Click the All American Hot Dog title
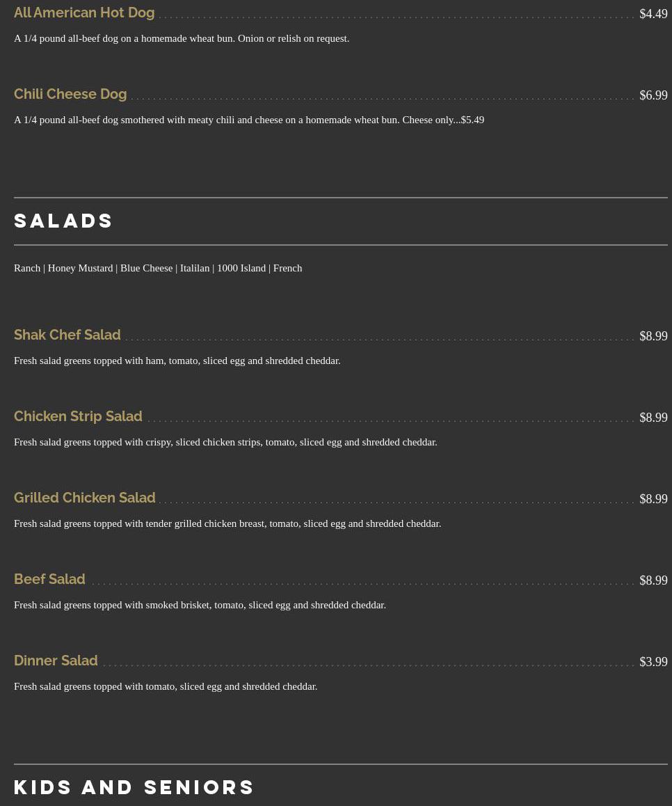The width and height of the screenshot is (672, 806). click(84, 13)
